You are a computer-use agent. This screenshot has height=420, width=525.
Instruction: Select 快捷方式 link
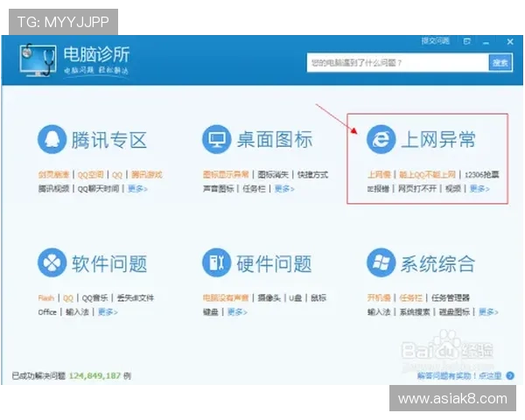coord(312,174)
